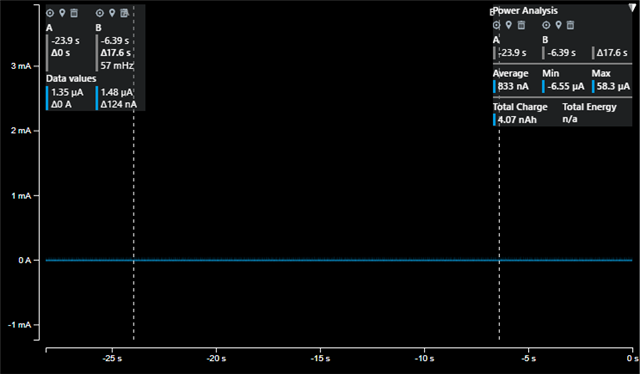Click the Total Charge 4.07 nAh value
The height and width of the screenshot is (374, 640).
pyautogui.click(x=517, y=120)
